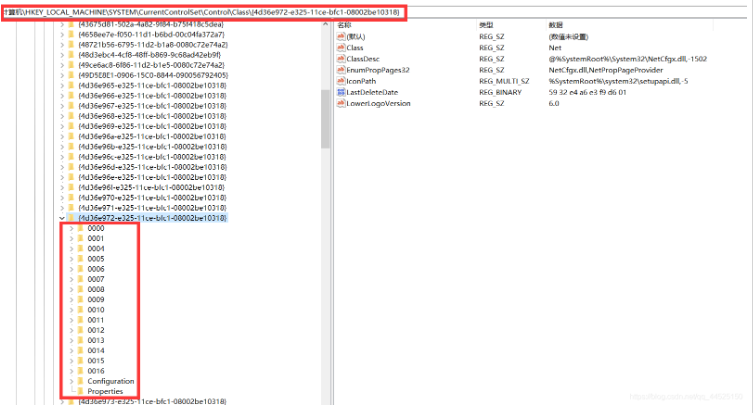
Task: Click the data 'NetCfgx.dll,NetPropPageProvider'
Action: tap(606, 70)
